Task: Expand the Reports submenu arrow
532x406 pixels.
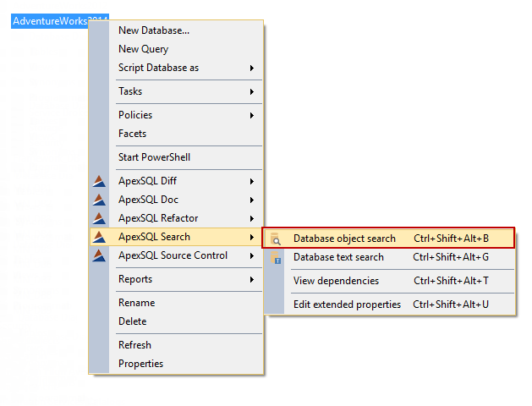Action: point(252,279)
